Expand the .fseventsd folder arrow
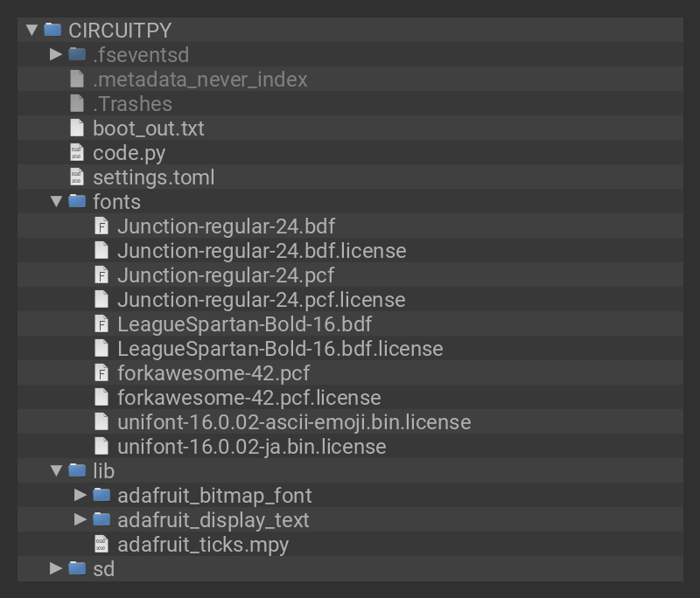Screen dimensions: 700x598 tap(56, 54)
